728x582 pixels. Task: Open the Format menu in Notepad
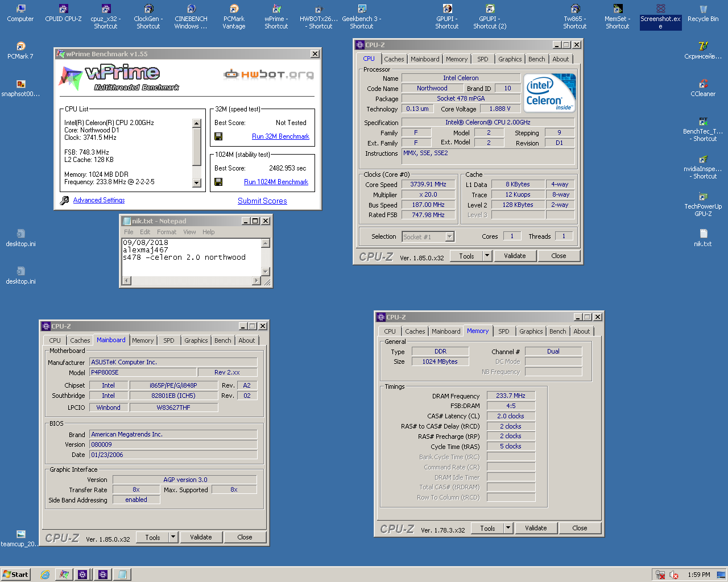coord(167,232)
